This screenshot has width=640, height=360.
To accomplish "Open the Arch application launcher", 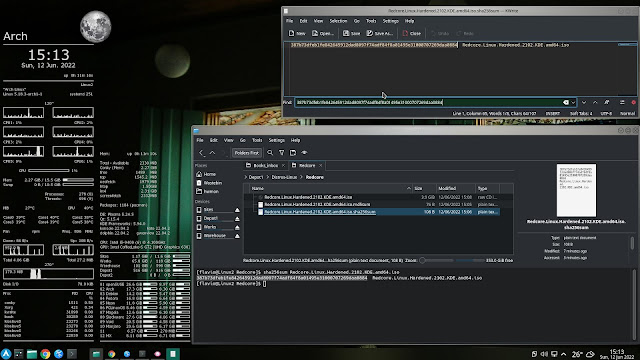I will (6, 353).
